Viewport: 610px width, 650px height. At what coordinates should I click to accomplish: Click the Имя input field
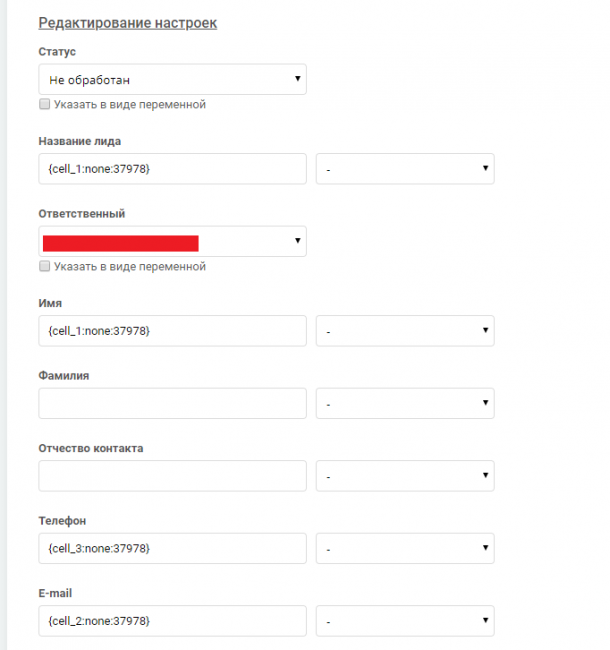pos(172,331)
